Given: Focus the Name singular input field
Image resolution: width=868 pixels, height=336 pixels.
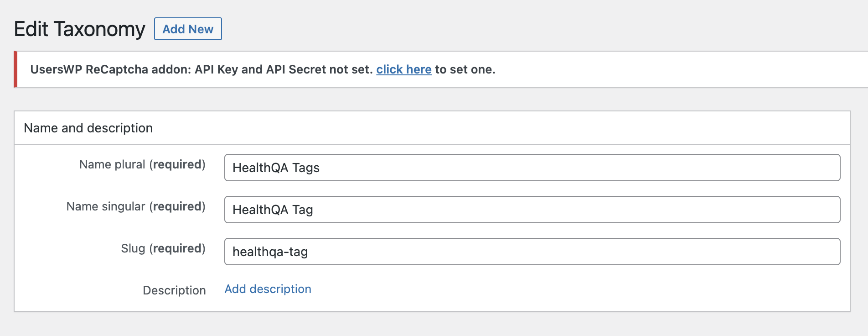Looking at the screenshot, I should pyautogui.click(x=532, y=210).
